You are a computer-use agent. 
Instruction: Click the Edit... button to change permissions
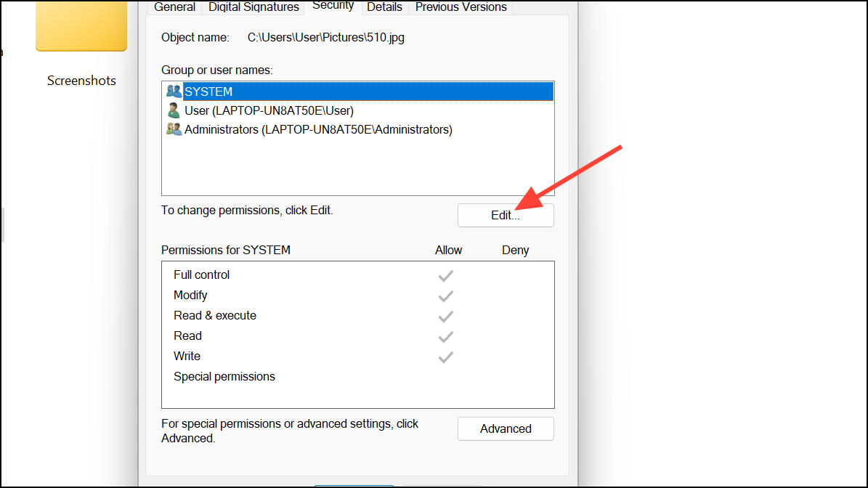(x=506, y=215)
